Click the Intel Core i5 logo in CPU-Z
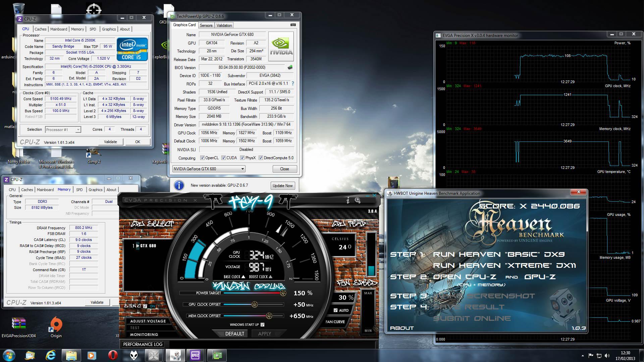644x362 pixels. [x=132, y=49]
